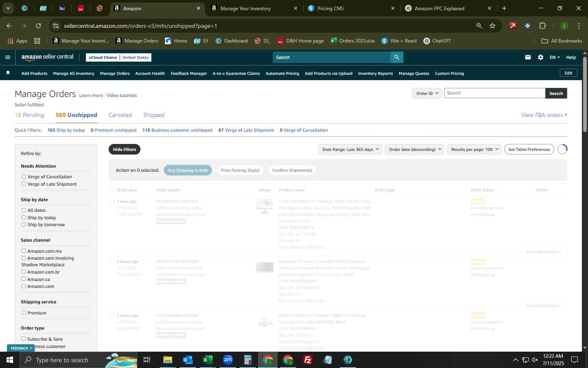Open Results per page dropdown
Image resolution: width=588 pixels, height=368 pixels.
[474, 149]
